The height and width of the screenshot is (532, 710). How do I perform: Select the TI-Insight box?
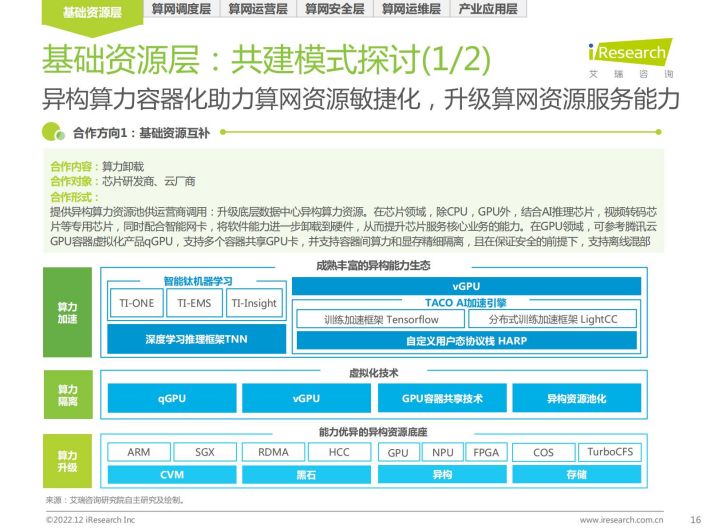pyautogui.click(x=254, y=303)
